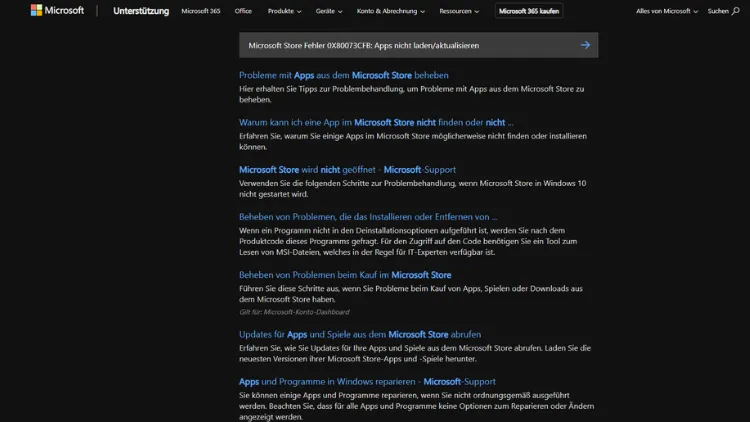
Task: Click the description 'Verwenden Sie die folgenden Schritte'
Action: coord(412,189)
